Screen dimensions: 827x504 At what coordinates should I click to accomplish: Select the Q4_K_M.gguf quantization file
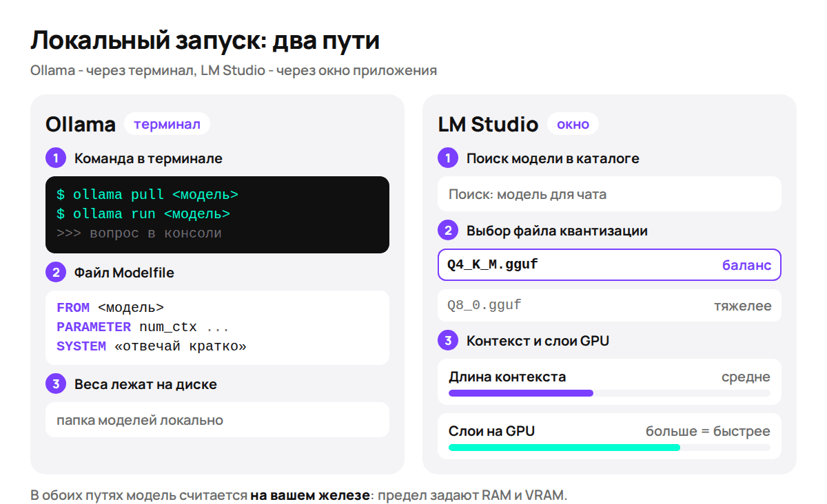coord(609,265)
